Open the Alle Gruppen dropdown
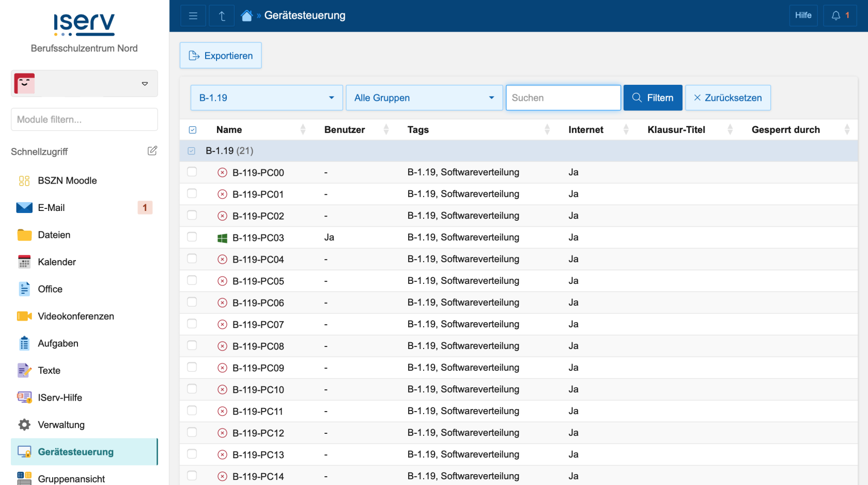This screenshot has height=485, width=868. point(424,98)
